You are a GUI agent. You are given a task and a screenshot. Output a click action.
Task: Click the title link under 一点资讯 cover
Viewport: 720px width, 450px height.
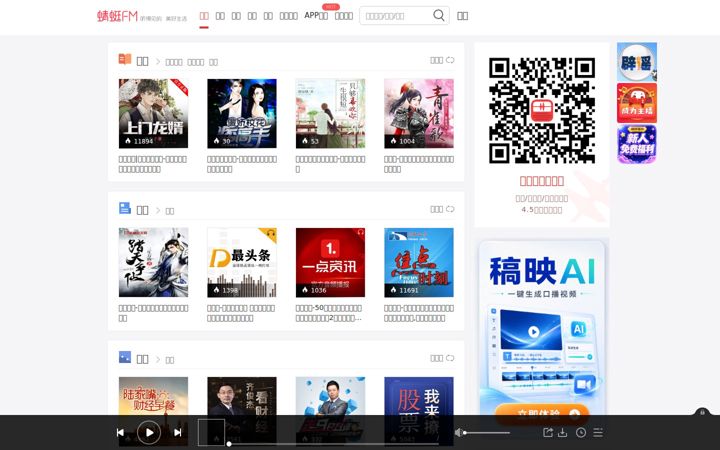pos(329,313)
